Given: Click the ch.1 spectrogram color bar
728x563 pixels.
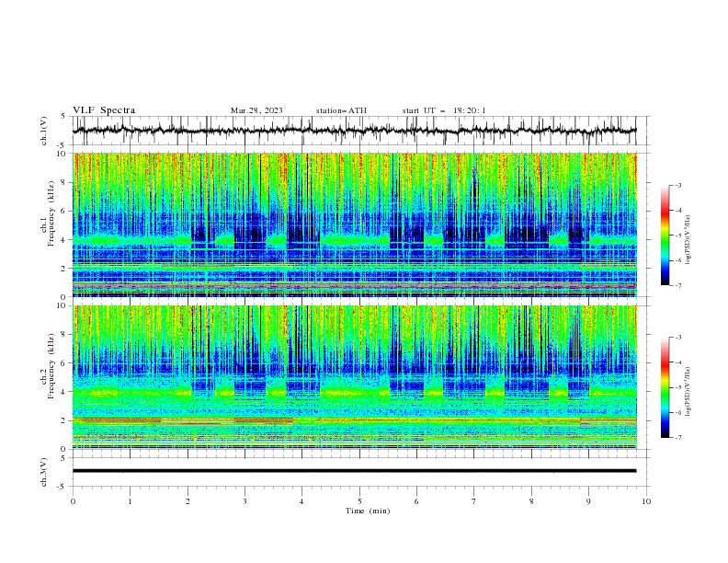Looking at the screenshot, I should coord(665,236).
